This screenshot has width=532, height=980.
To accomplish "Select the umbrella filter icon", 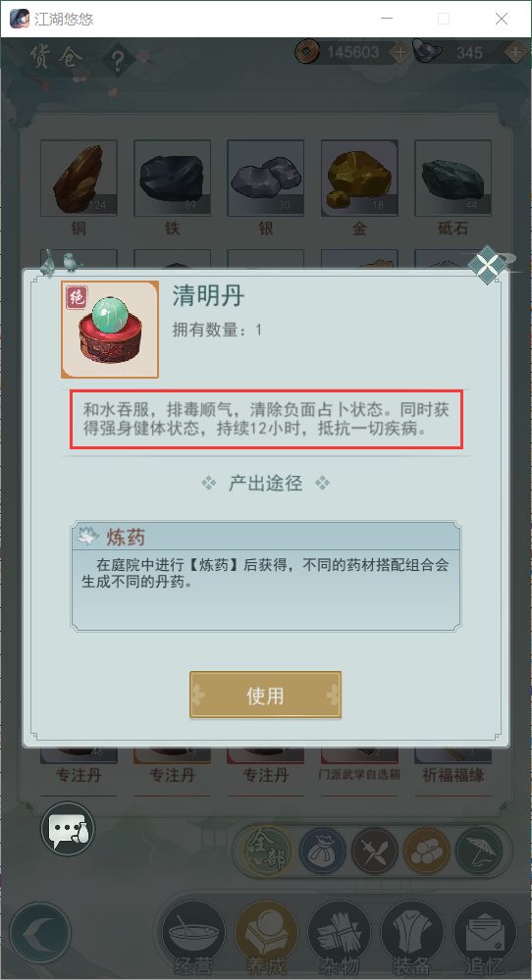I will coord(478,851).
